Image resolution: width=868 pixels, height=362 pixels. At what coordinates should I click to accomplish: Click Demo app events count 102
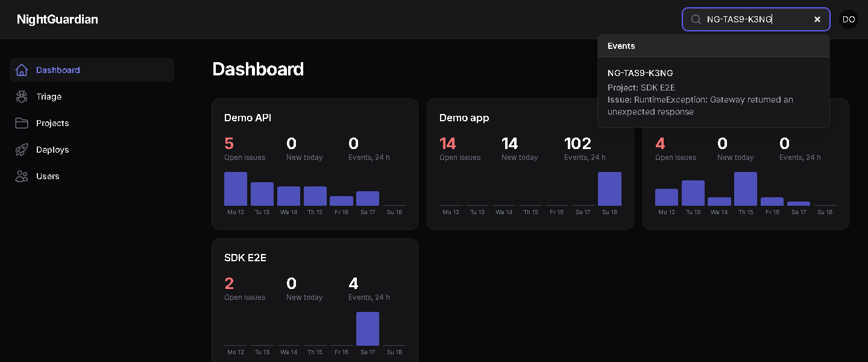pyautogui.click(x=578, y=144)
